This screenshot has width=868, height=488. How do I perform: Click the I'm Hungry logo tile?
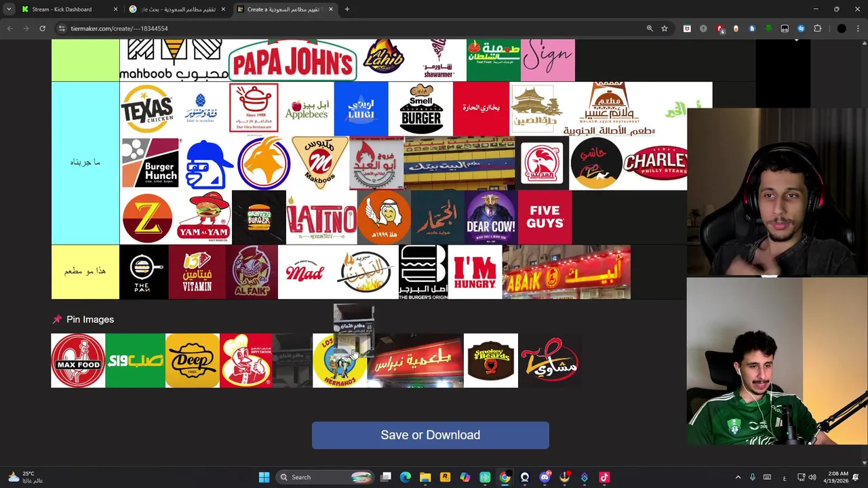[475, 272]
